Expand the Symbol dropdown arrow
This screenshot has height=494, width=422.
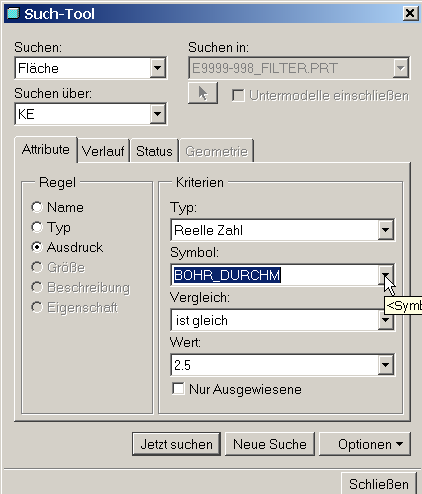(386, 275)
